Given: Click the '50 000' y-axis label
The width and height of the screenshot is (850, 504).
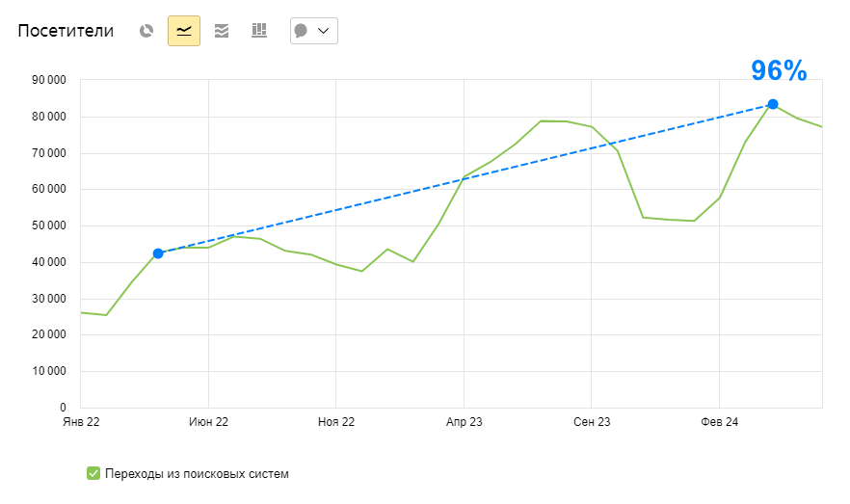Looking at the screenshot, I should tap(48, 225).
